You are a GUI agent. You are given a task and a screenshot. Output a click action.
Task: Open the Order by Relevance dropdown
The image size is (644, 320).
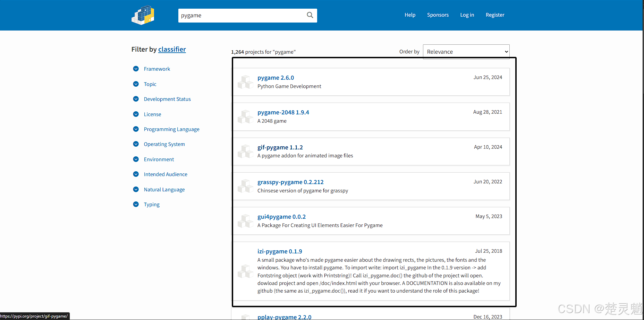[x=466, y=52]
